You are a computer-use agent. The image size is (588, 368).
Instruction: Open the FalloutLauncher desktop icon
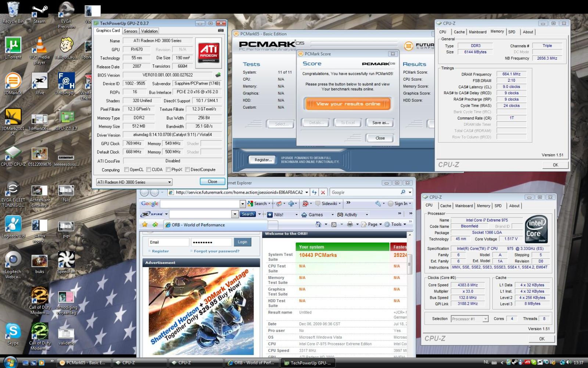point(66,48)
